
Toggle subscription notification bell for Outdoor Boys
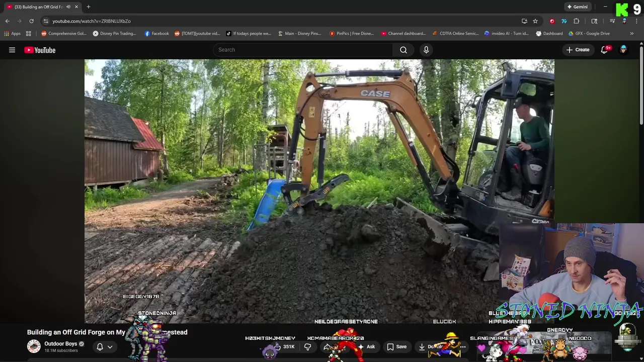click(x=100, y=347)
